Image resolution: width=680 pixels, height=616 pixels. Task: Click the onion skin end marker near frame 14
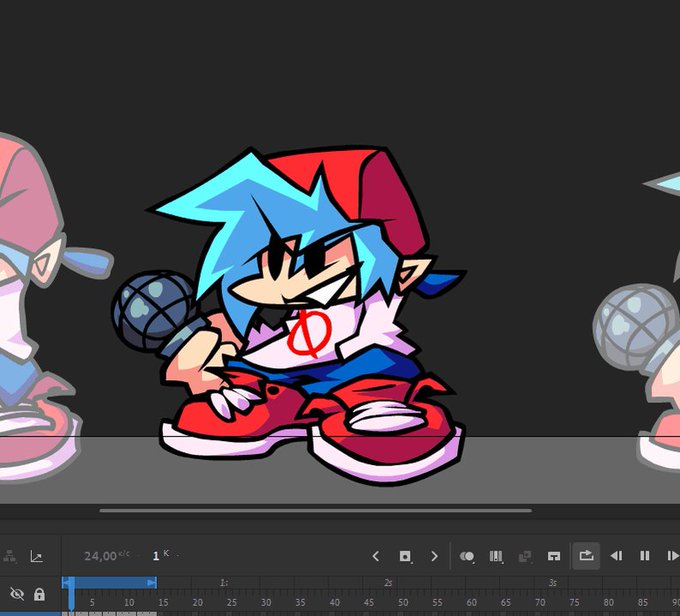pyautogui.click(x=152, y=583)
